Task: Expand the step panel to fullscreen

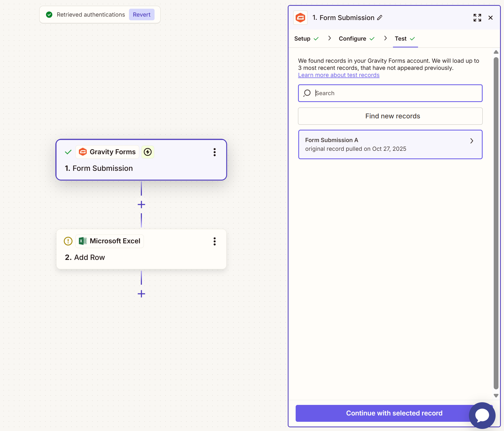Action: point(477,18)
